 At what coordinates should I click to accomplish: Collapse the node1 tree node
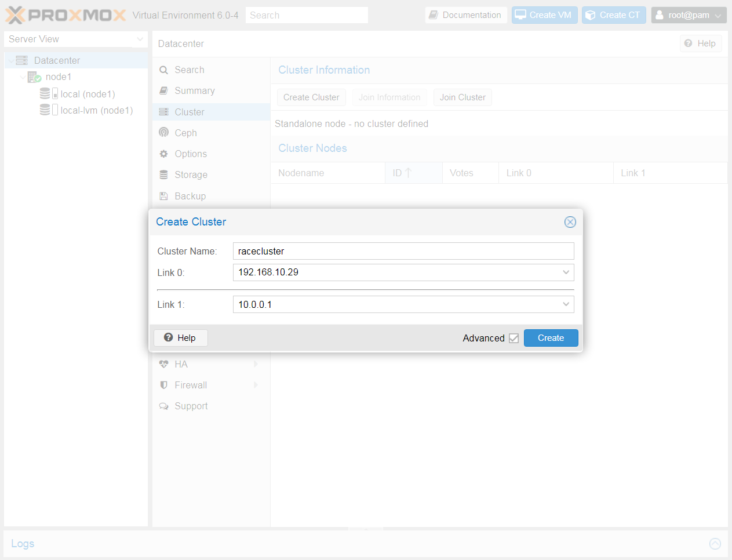23,77
